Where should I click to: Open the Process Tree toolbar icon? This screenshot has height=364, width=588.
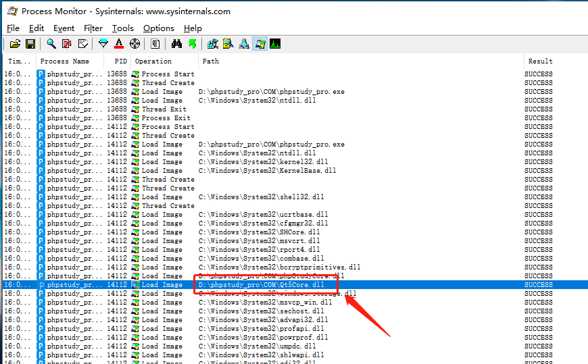pyautogui.click(x=155, y=45)
